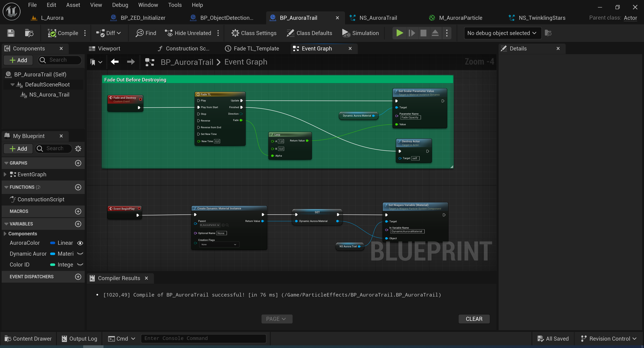
Task: Toggle Dynamic Aurora Material visibility eye
Action: [80, 254]
